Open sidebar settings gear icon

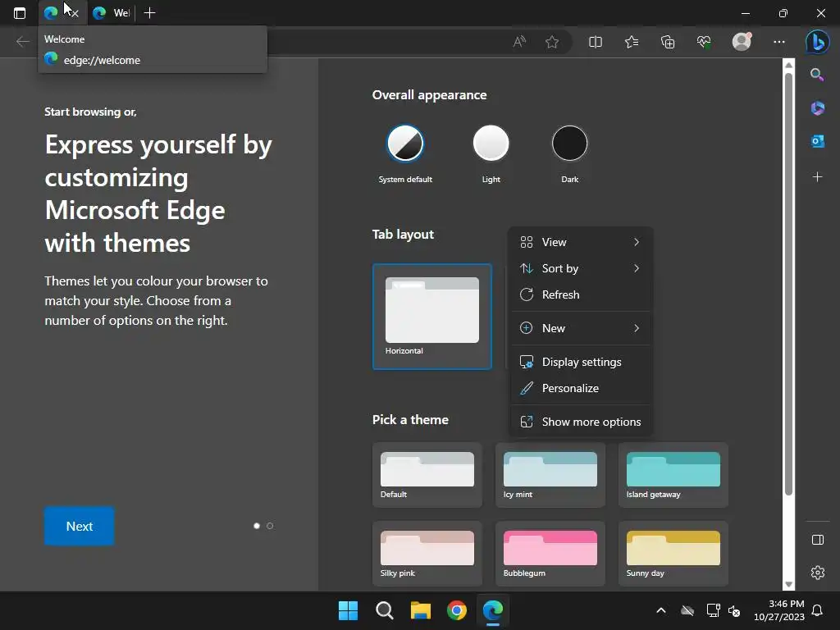point(818,572)
